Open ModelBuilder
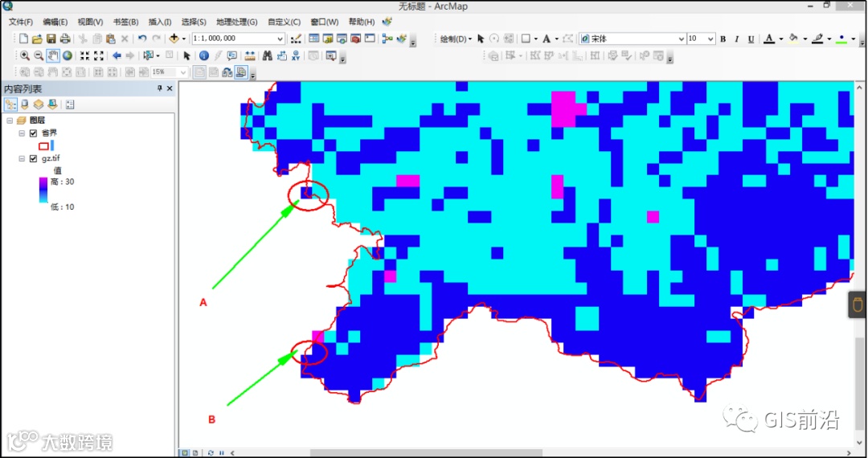Image resolution: width=868 pixels, height=458 pixels. (x=387, y=39)
